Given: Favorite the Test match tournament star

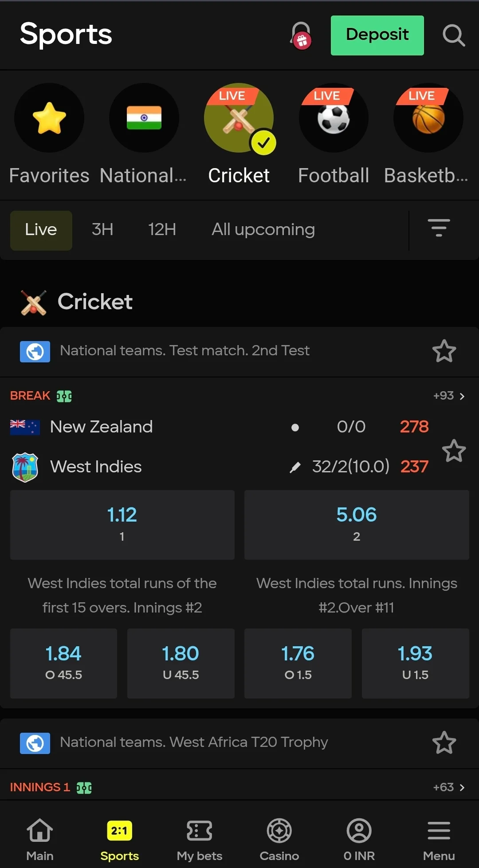Looking at the screenshot, I should click(x=444, y=351).
